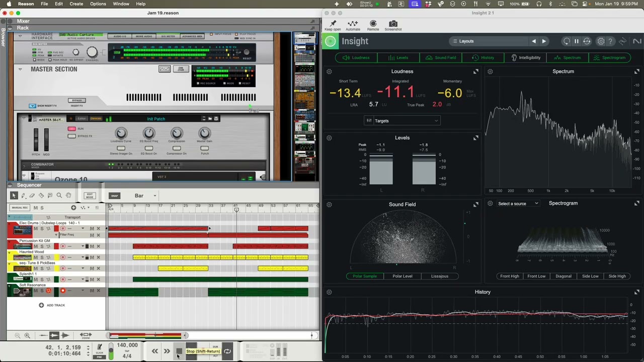Maximize the History panel
This screenshot has width=644, height=362.
(637, 292)
